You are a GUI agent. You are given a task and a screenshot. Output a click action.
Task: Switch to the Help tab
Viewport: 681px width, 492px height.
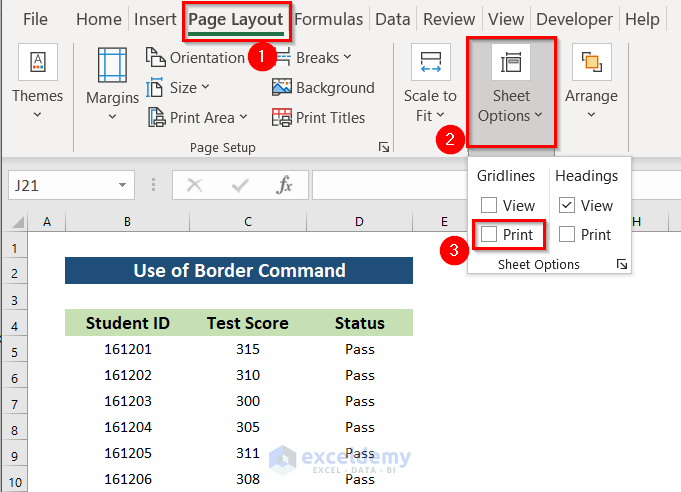(642, 20)
